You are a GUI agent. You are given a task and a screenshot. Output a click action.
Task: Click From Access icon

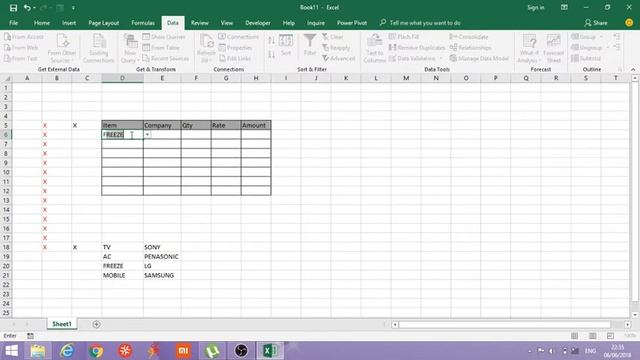coord(24,37)
